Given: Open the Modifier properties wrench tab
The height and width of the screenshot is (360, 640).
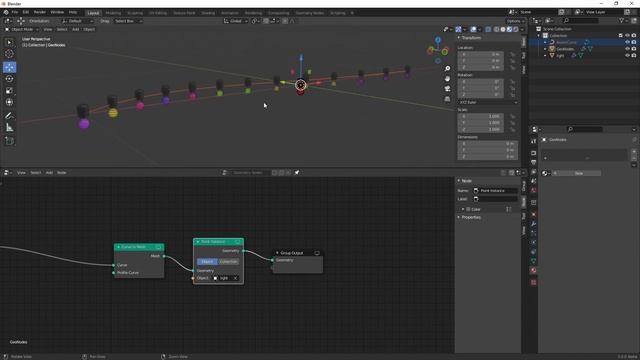Looking at the screenshot, I should click(x=533, y=224).
